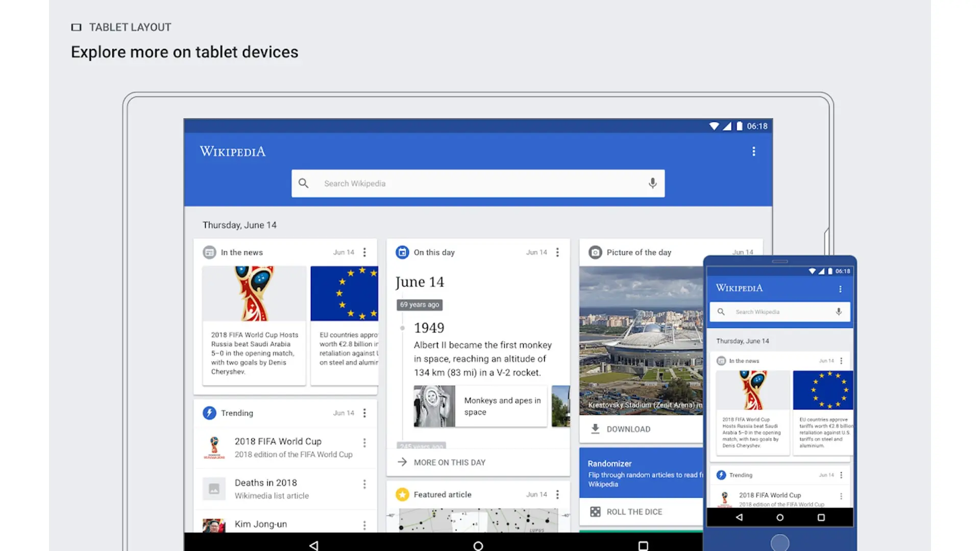Screen dimensions: 980x551
Task: Tap the phone home navigation button
Action: [x=780, y=517]
